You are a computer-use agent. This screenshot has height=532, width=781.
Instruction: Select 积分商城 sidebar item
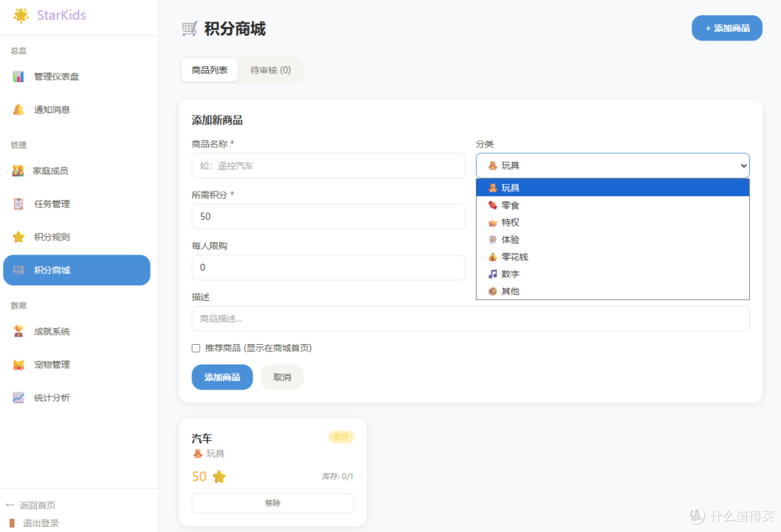tap(77, 270)
